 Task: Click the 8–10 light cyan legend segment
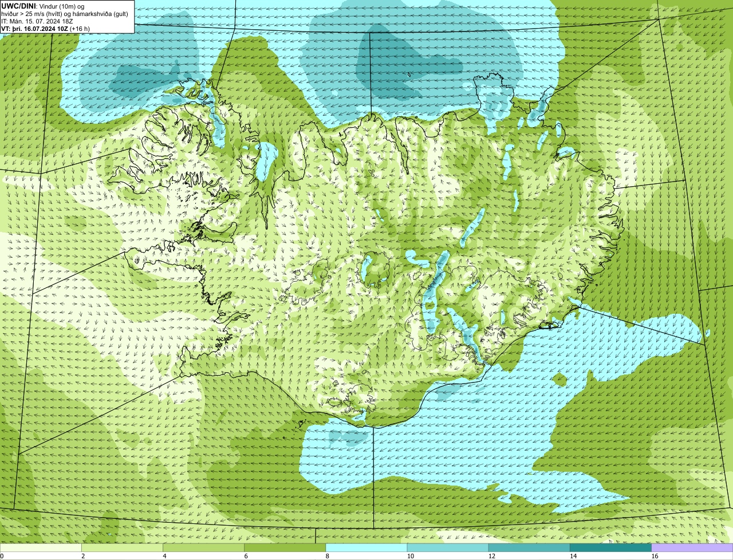pos(366,547)
